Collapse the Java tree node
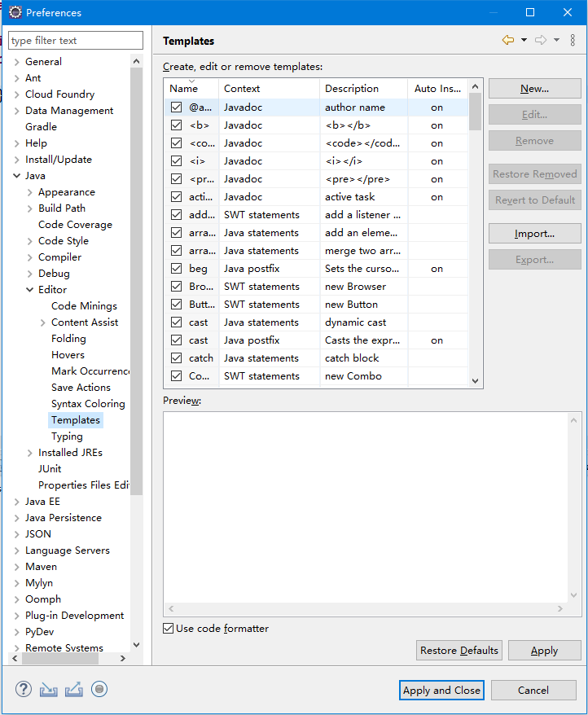Screen dimensions: 588x715 [x=17, y=176]
